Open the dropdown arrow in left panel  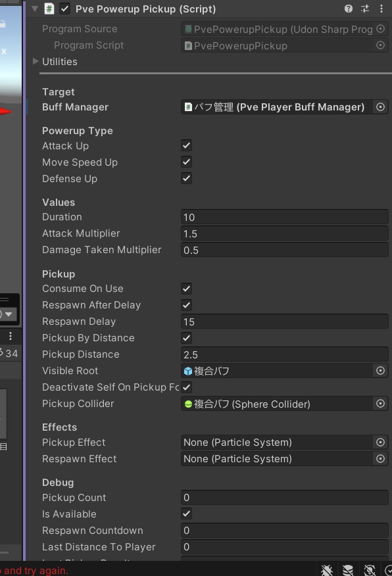click(x=9, y=314)
